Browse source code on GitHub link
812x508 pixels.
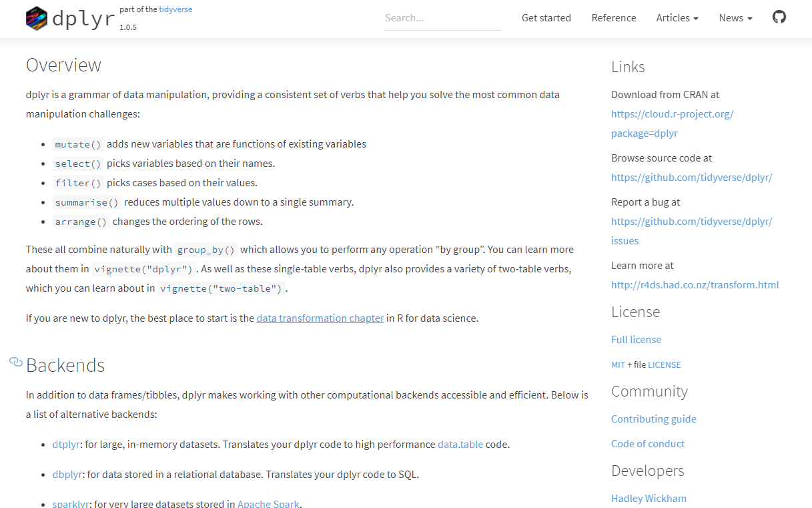pos(692,178)
